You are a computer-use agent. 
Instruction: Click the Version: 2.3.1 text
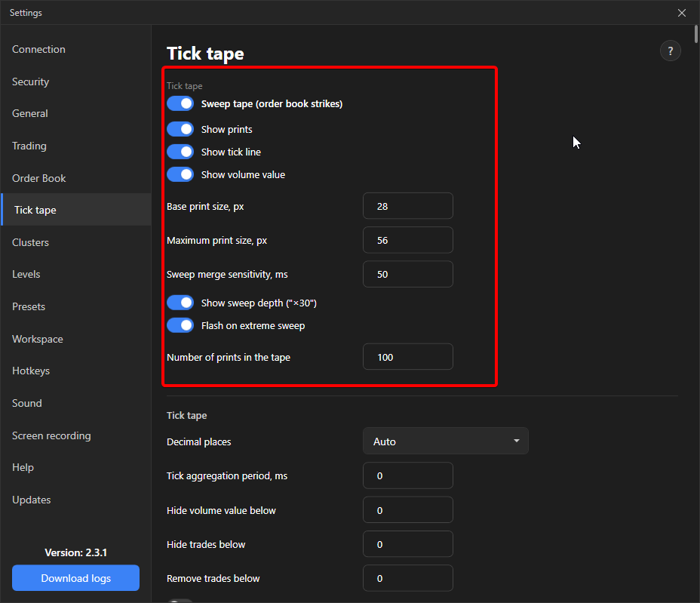coord(76,552)
